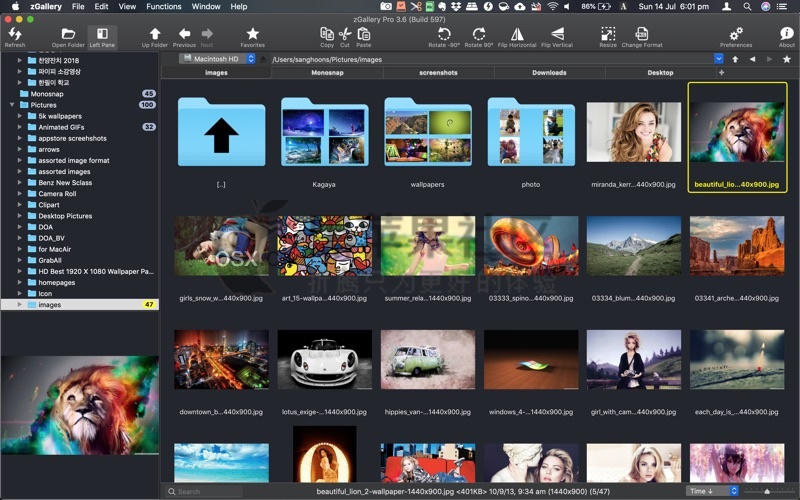Expand the Camera Roll folder
This screenshot has height=500, width=800.
point(19,193)
